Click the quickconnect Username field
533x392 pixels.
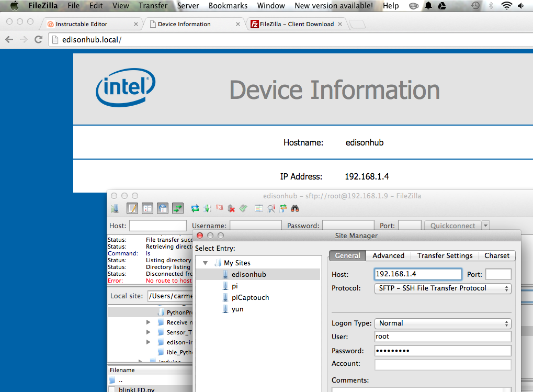coord(256,226)
